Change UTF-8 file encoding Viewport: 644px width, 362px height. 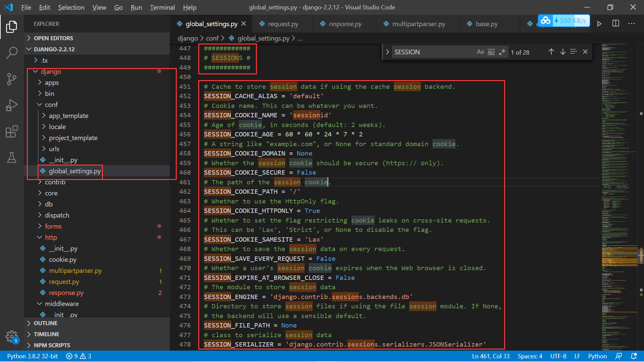tap(558, 356)
